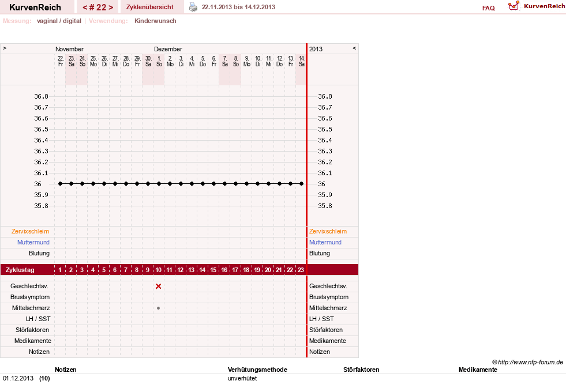Click the November month label
566x392 pixels.
[x=69, y=49]
